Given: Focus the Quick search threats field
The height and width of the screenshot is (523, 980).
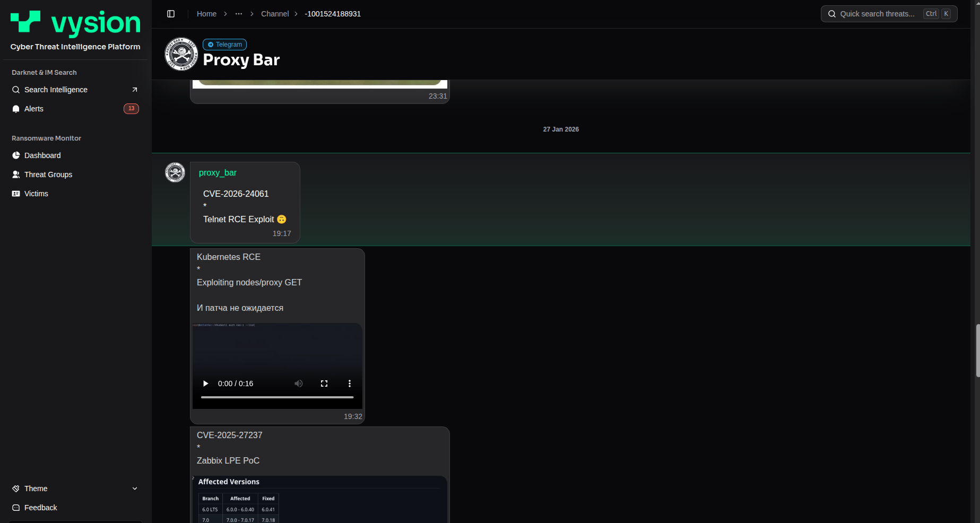Looking at the screenshot, I should (889, 14).
